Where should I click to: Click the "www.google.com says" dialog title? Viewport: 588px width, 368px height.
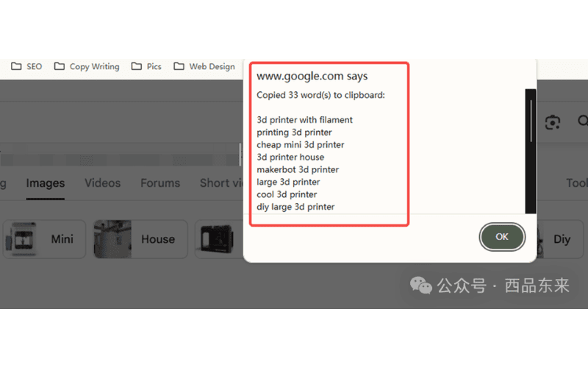[312, 76]
